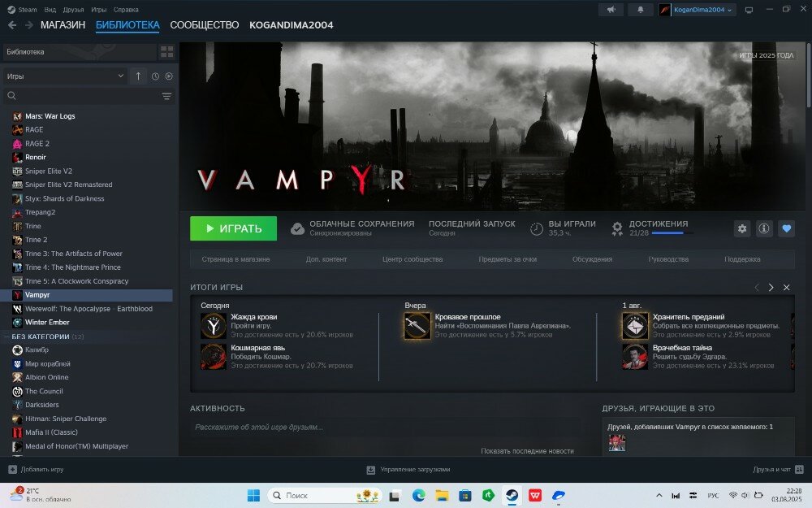812x508 pixels.
Task: Click the Хранитель преданий achievement icon
Action: pos(635,326)
